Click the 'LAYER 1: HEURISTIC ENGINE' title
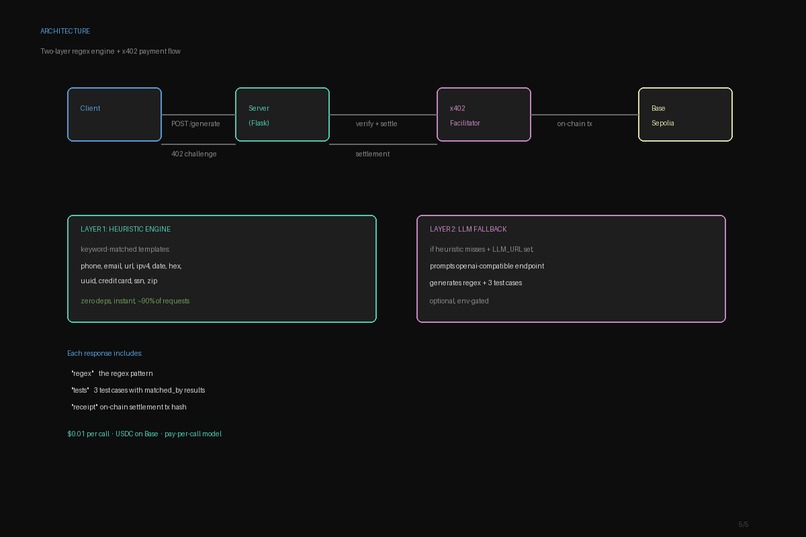 [125, 229]
